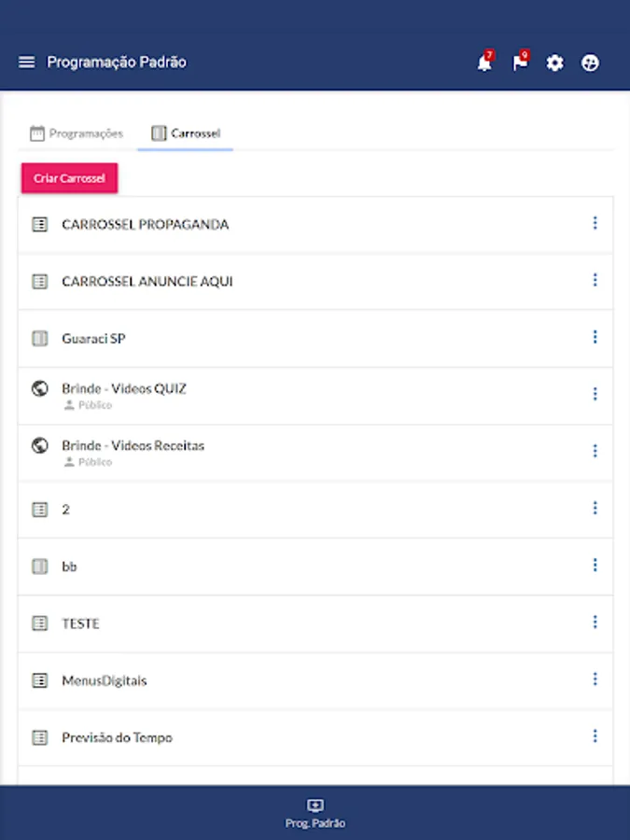Open the flag alerts icon
Image resolution: width=630 pixels, height=840 pixels.
click(x=520, y=63)
